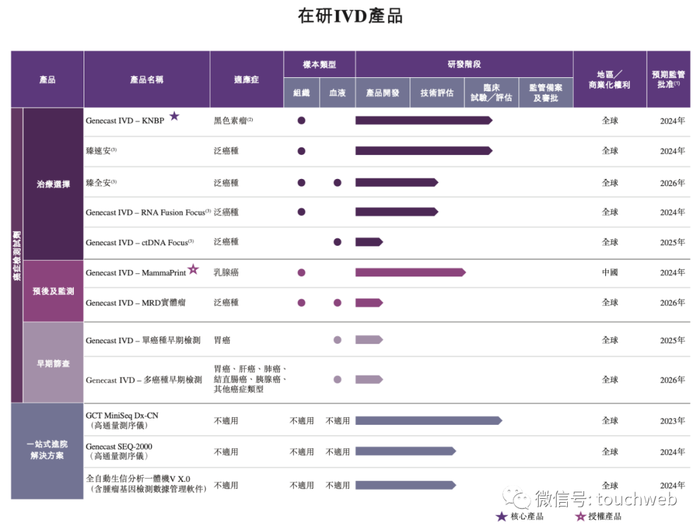Click the product name Genecast IVD – MRD實體瘤
Viewport: 700px width, 530px height.
(136, 303)
